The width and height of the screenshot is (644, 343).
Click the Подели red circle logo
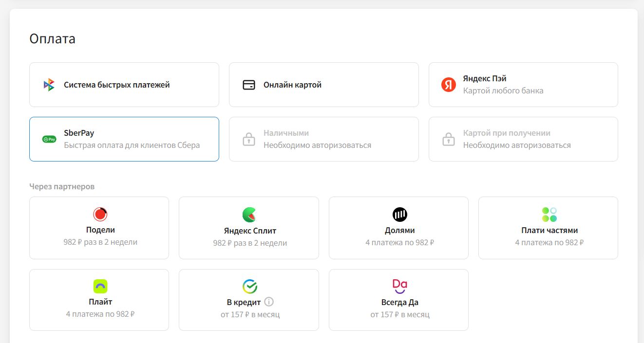pyautogui.click(x=100, y=214)
